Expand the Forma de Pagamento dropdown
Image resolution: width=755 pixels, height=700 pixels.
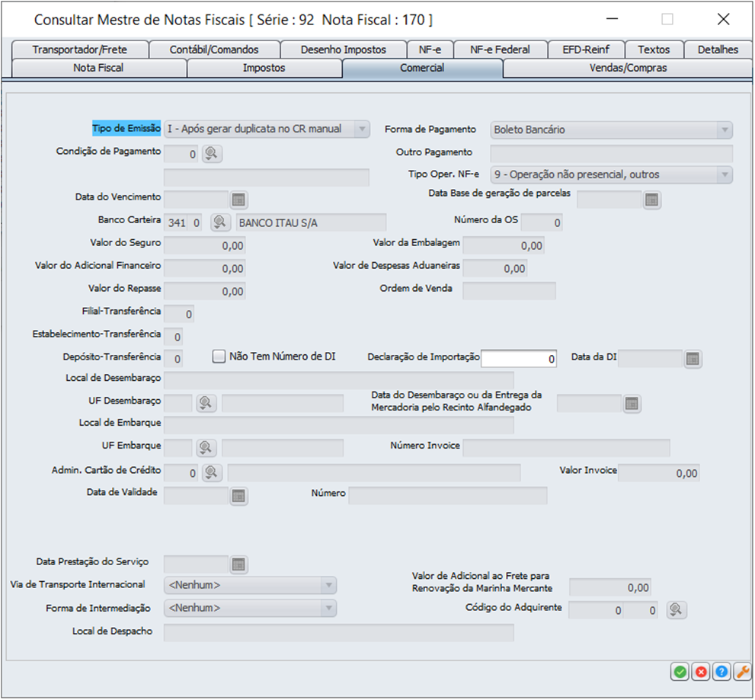[x=724, y=130]
